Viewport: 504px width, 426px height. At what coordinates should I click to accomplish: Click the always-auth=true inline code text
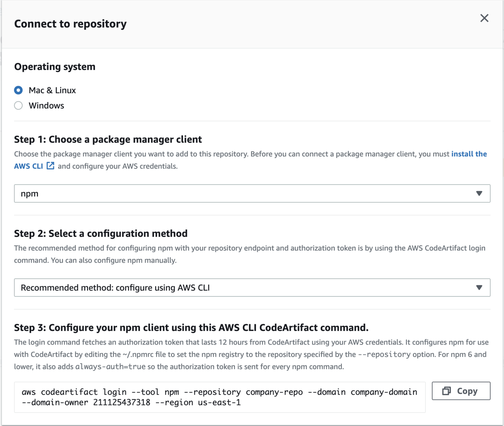[x=110, y=367]
